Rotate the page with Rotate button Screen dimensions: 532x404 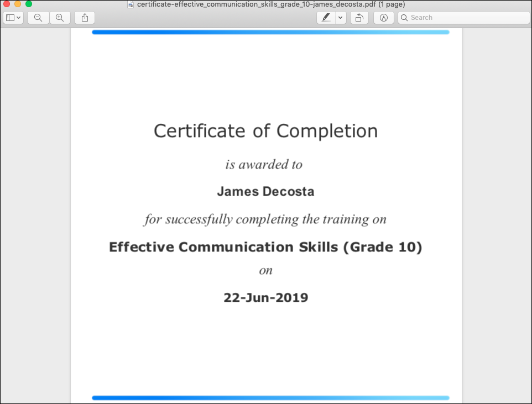[359, 18]
